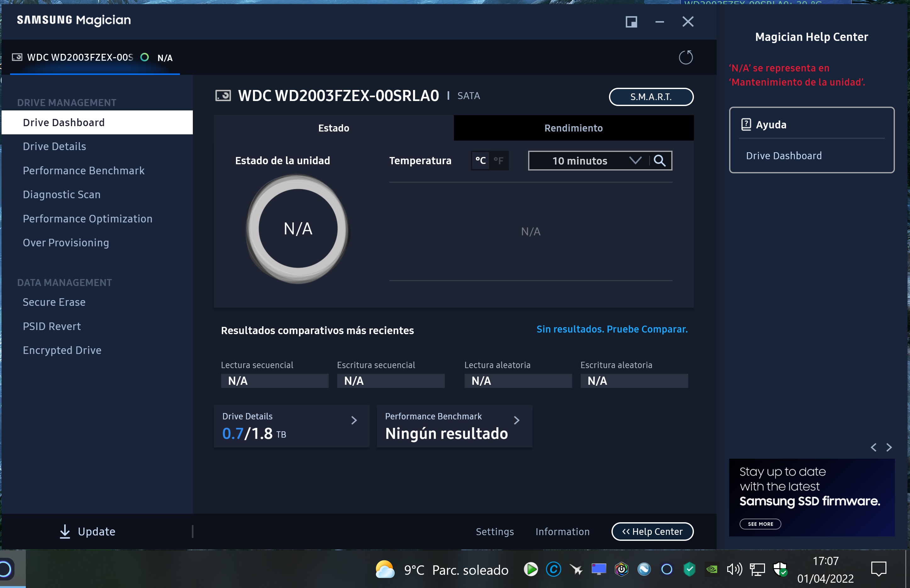Open the notification center speech bubble icon
Screen dimensions: 910x588
tap(879, 569)
